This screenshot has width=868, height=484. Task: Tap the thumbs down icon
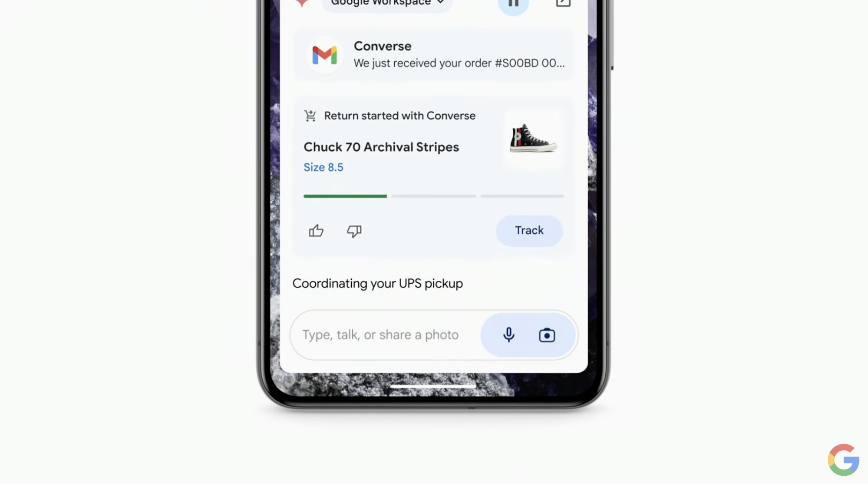355,231
